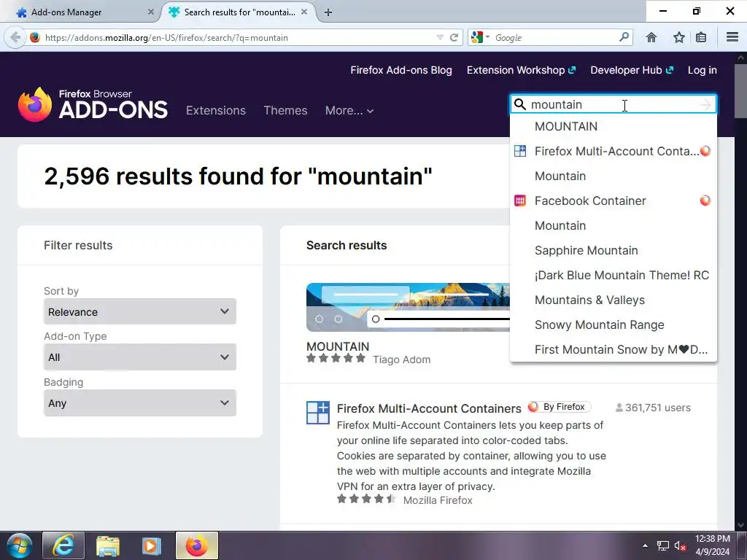Click the network tray icon
The width and height of the screenshot is (747, 560).
coord(662,546)
